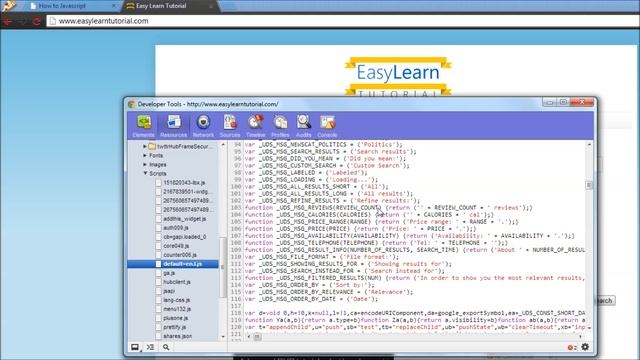
Task: Switch to the Network panel
Action: point(203,126)
